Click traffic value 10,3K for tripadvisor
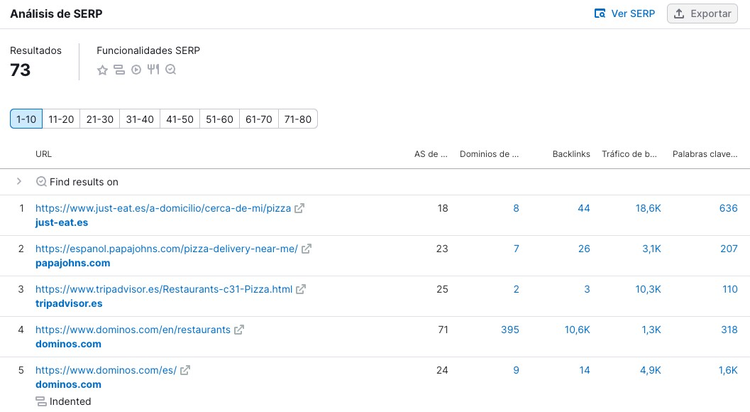The width and height of the screenshot is (750, 412). [x=648, y=290]
